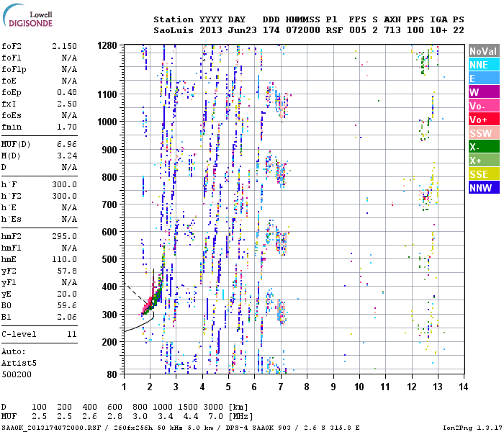Click the 500200 version number
This screenshot has width=504, height=432.
click(17, 374)
